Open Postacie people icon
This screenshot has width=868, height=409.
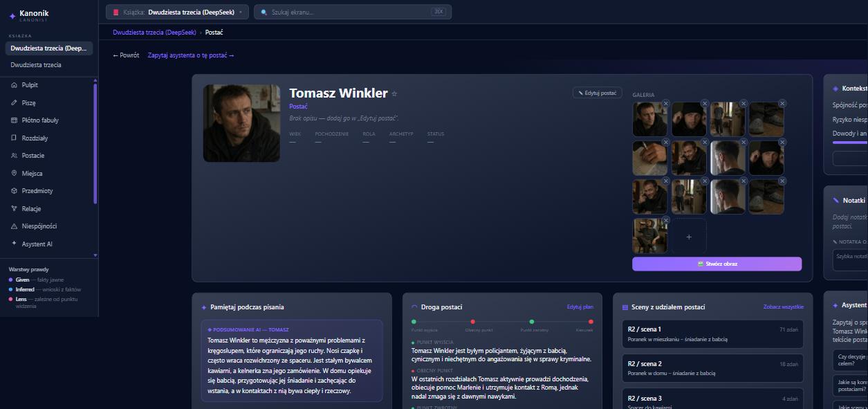pyautogui.click(x=14, y=156)
